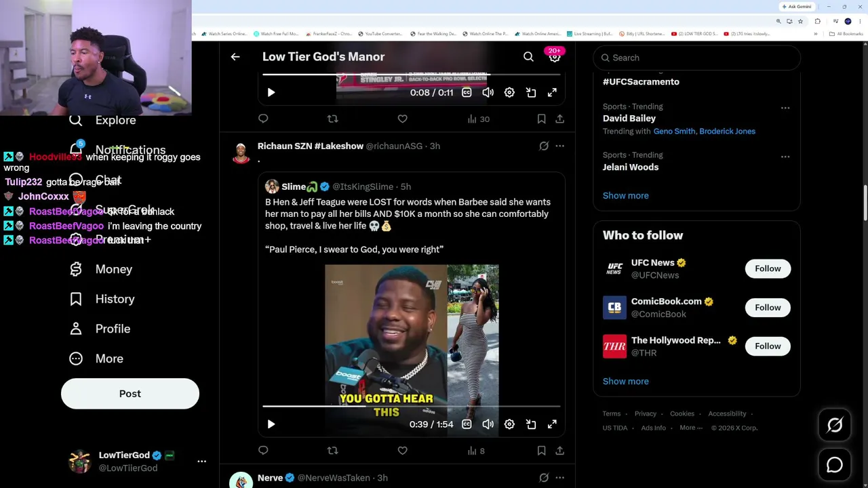Repost the Richaun SZN post
Image resolution: width=868 pixels, height=488 pixels.
tap(332, 450)
